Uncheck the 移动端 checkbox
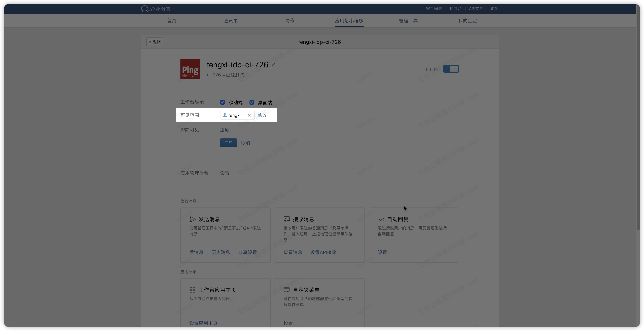The width and height of the screenshot is (644, 331). (x=222, y=102)
